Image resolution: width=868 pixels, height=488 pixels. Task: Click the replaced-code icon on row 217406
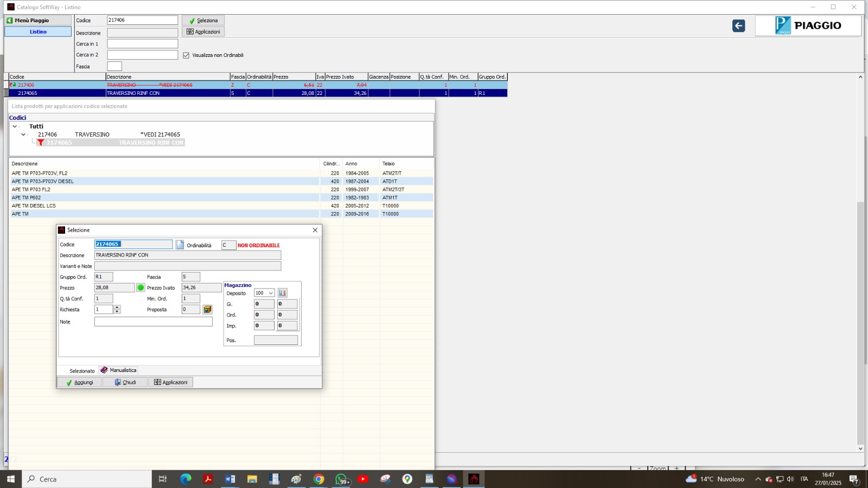click(12, 85)
